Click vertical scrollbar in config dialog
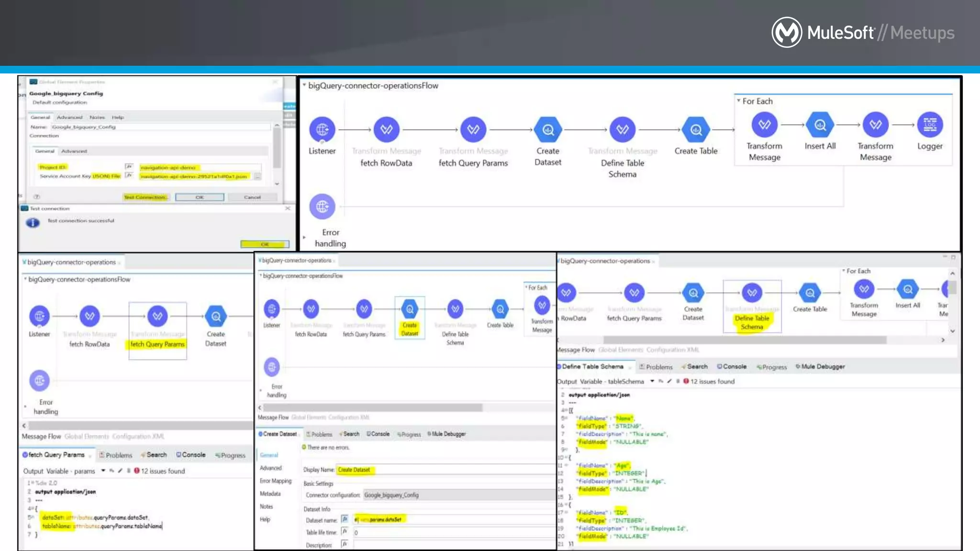Screen dimensions: 980x551 277,147
